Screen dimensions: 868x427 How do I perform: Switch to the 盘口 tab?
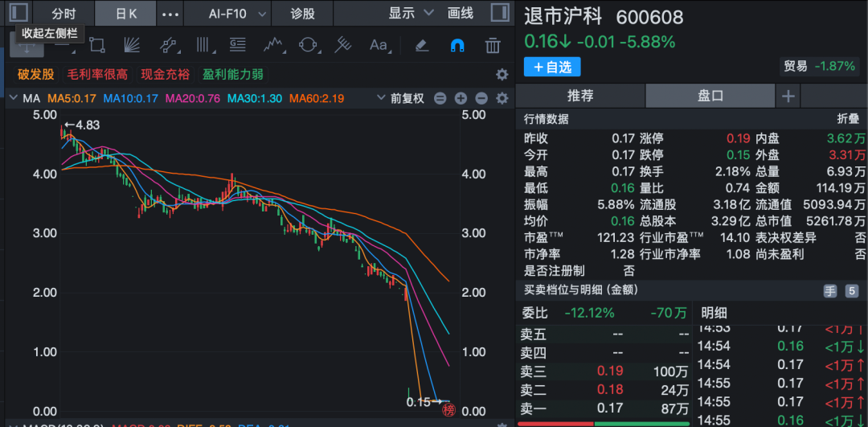[710, 96]
